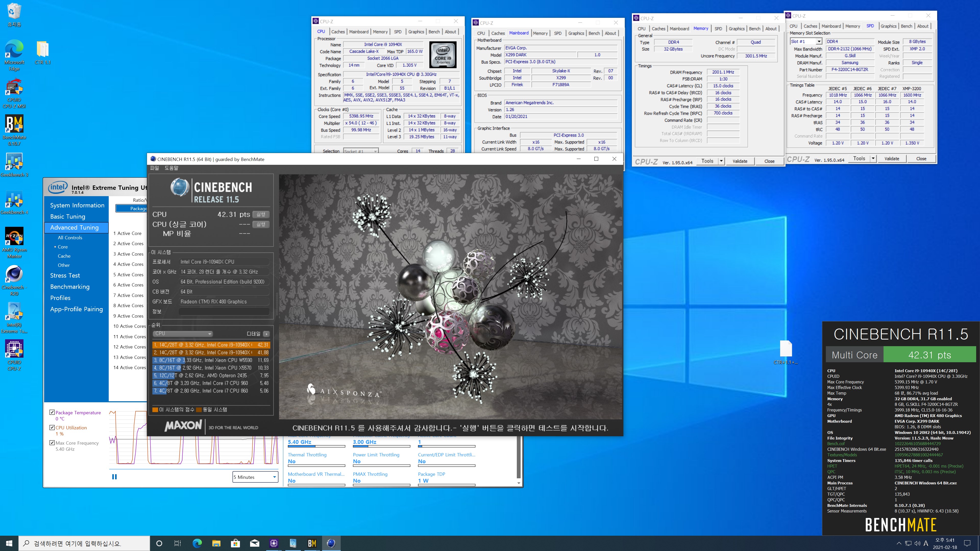Run the Cinebench CPU test
980x551 pixels.
261,215
